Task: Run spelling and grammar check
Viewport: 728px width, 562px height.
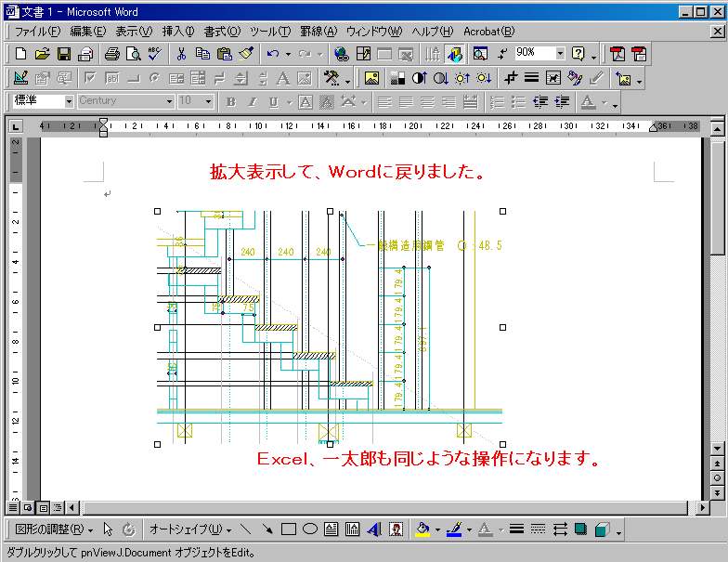Action: pyautogui.click(x=155, y=54)
